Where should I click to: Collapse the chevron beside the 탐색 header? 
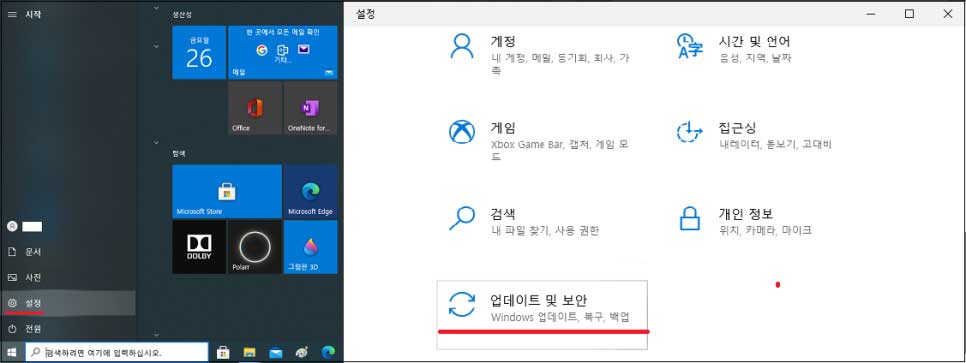pos(156,143)
